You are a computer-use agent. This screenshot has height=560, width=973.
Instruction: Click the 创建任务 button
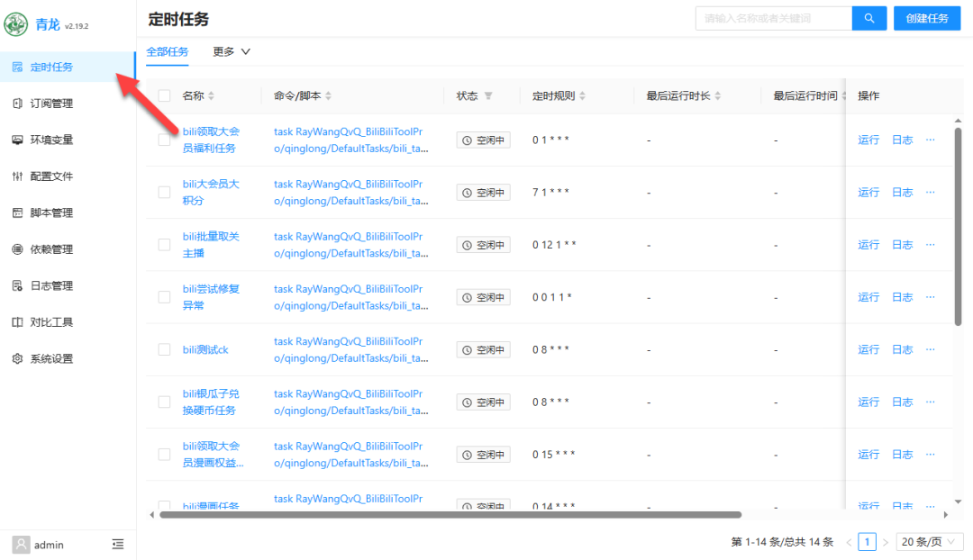[x=927, y=18]
